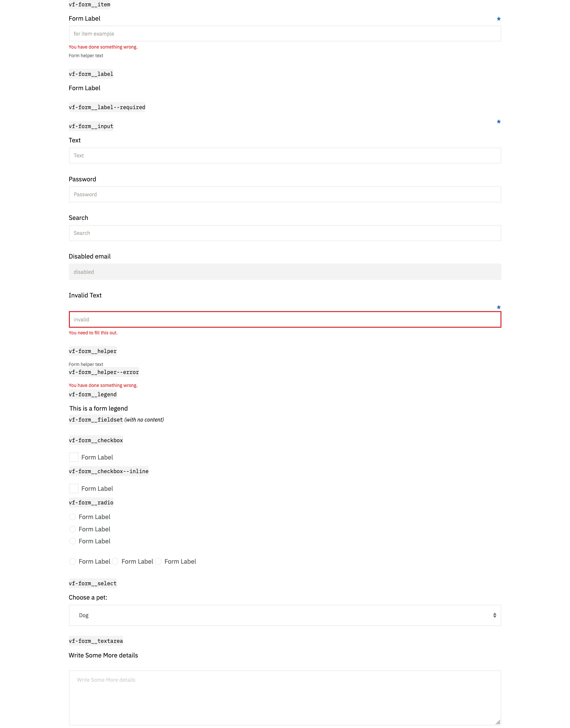Image resolution: width=570 pixels, height=728 pixels.
Task: Select the second stacked radio button
Action: pos(73,529)
